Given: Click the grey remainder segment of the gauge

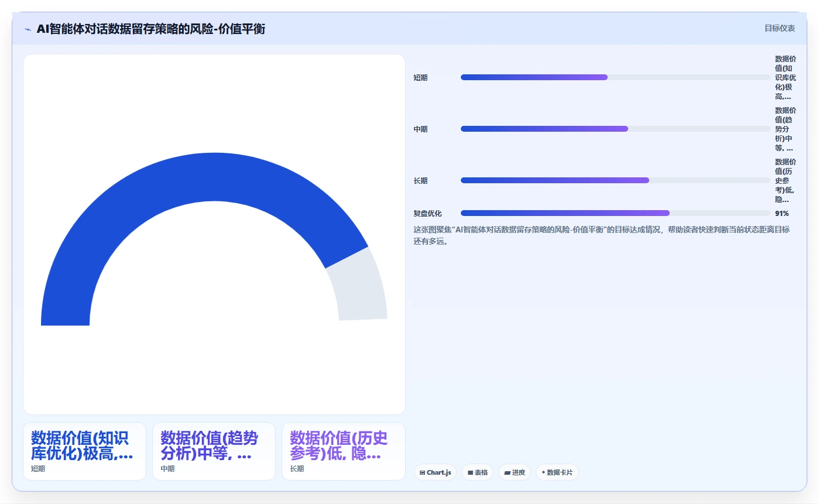Looking at the screenshot, I should [362, 287].
